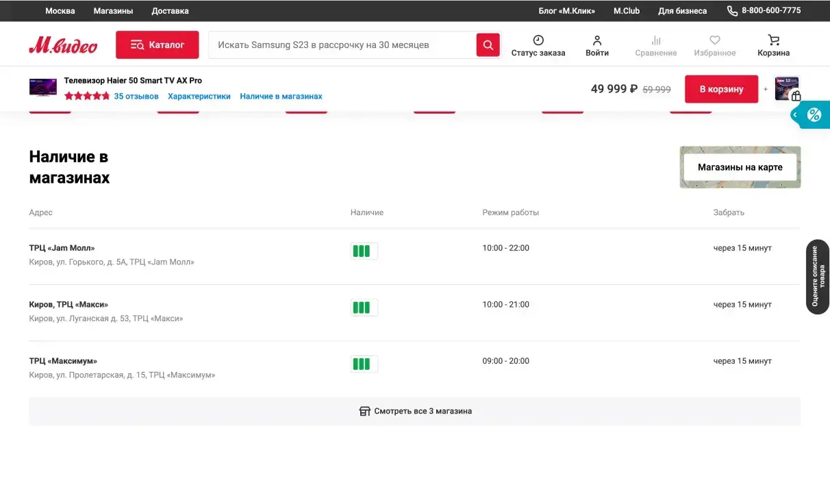Go to Характеристики link
Image resolution: width=830 pixels, height=504 pixels.
[199, 97]
